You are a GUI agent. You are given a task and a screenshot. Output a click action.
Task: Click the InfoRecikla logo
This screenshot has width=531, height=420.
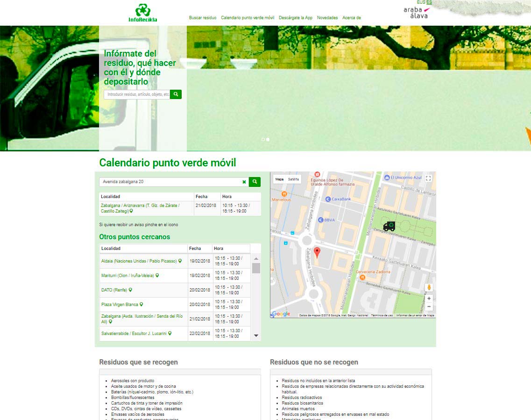click(x=142, y=13)
